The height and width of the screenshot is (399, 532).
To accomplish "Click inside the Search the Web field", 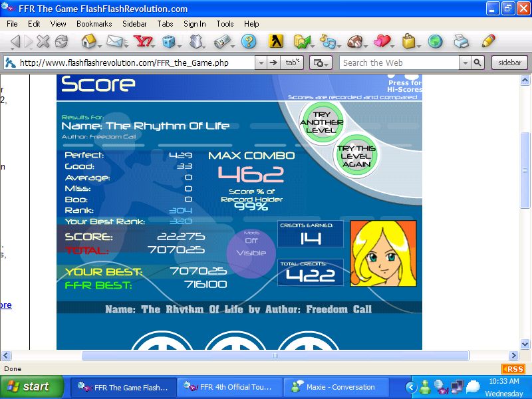I will coord(399,63).
